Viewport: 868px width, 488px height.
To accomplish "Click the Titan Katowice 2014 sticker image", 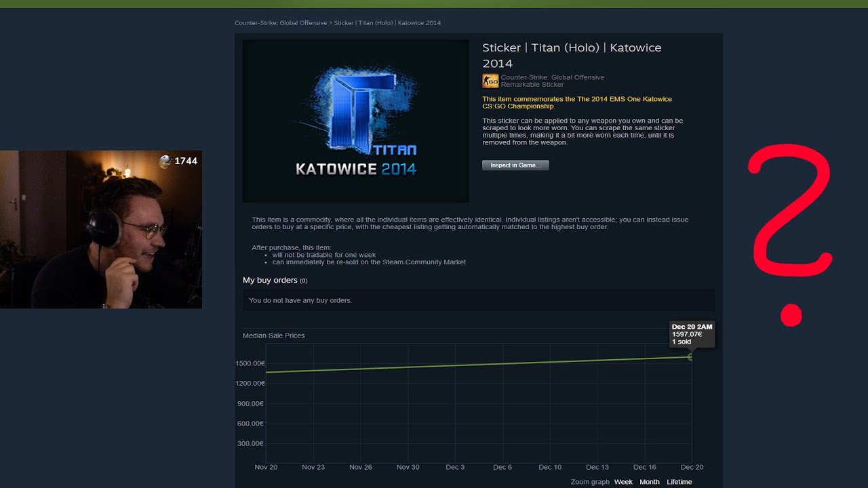I will point(355,121).
